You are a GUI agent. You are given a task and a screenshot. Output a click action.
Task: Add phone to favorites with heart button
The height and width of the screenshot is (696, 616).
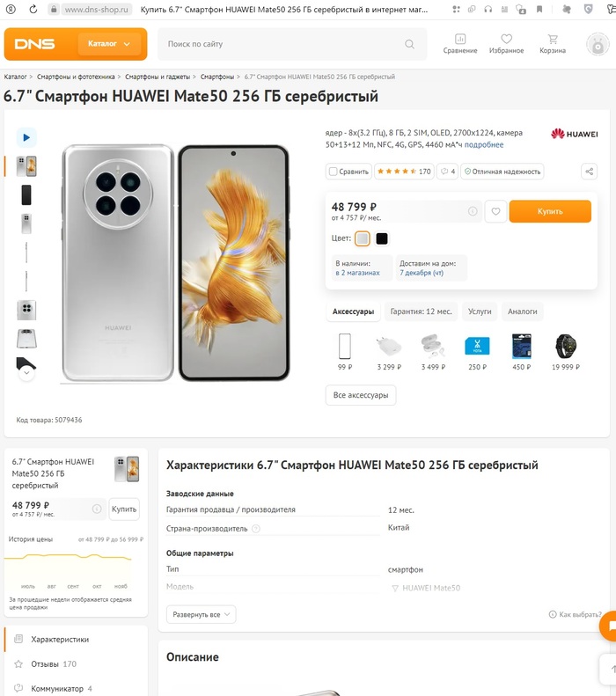[x=495, y=211]
